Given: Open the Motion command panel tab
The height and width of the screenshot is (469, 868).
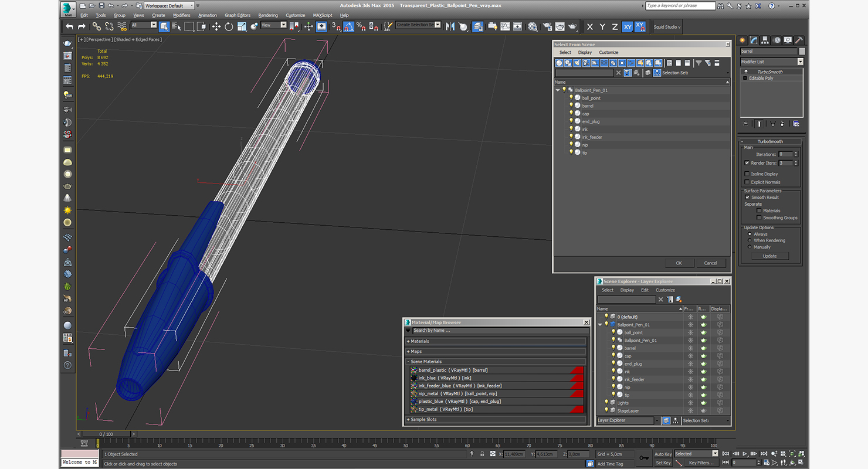Looking at the screenshot, I should 777,40.
